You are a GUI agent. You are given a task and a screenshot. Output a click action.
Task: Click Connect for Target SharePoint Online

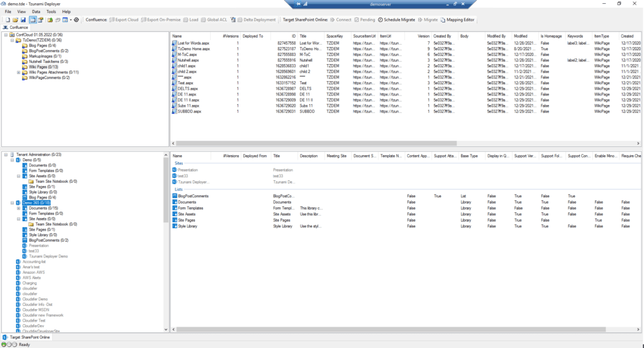click(340, 19)
